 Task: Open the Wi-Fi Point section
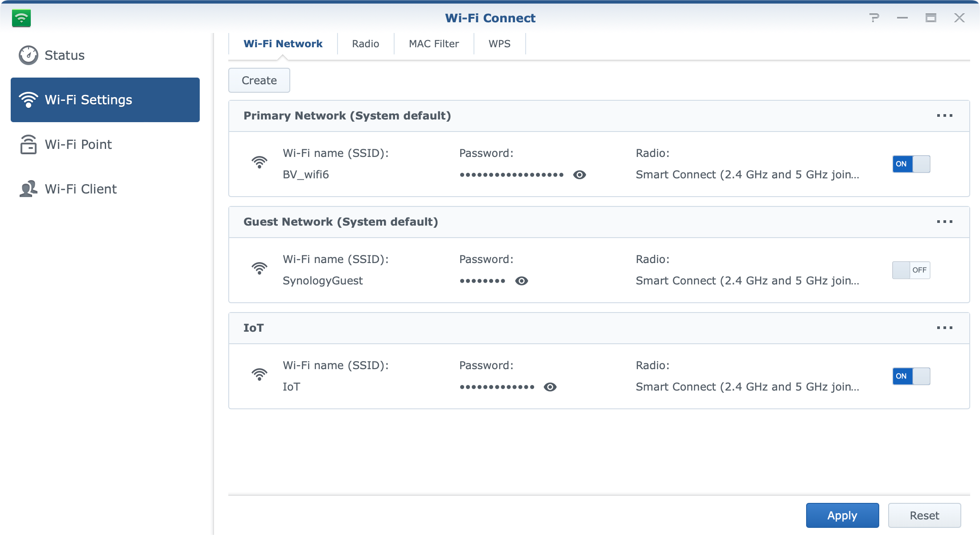click(105, 144)
